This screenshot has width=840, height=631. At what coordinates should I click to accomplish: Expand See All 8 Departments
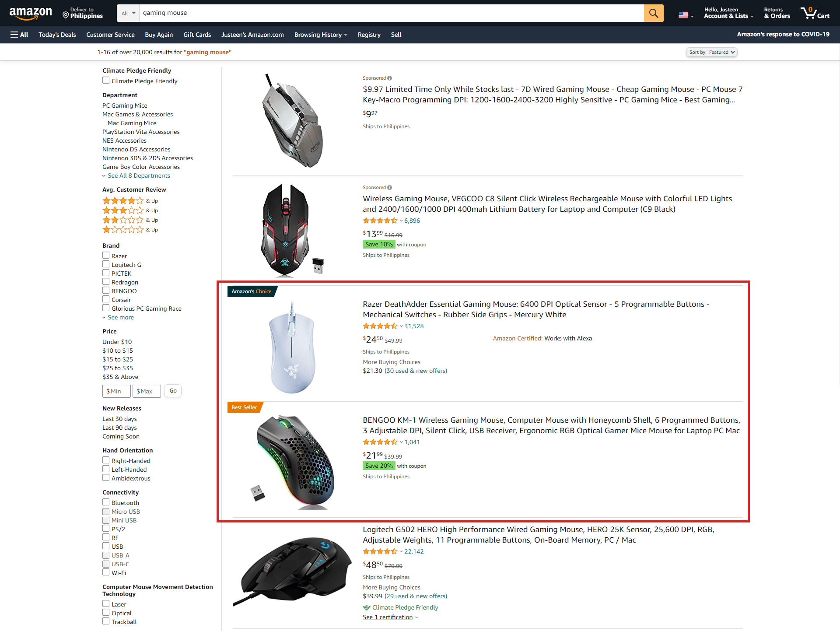[x=139, y=175]
